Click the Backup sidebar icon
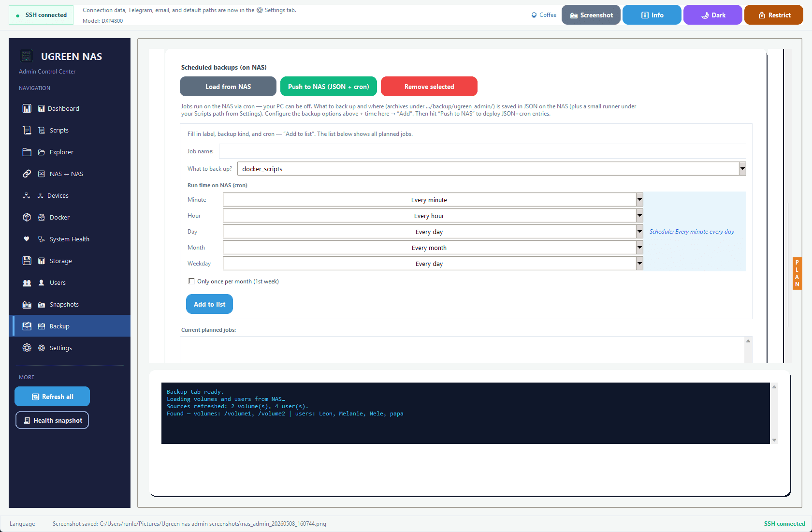 (x=27, y=326)
